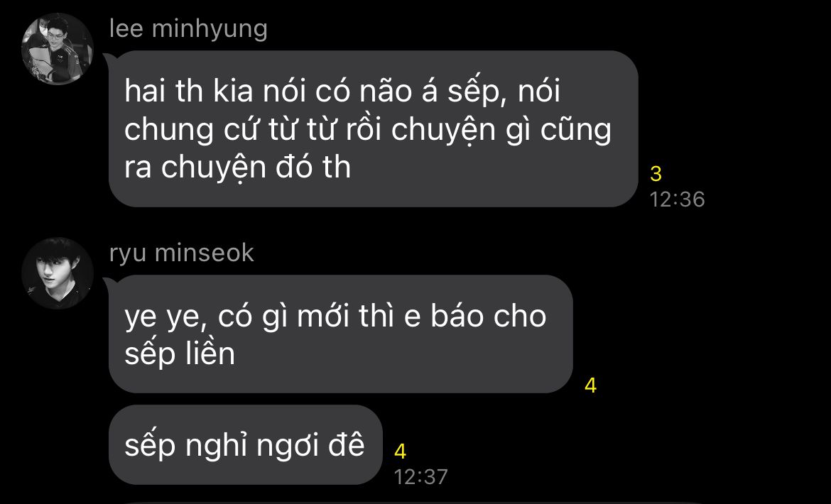Select the 'hai th kia nói có não' message bubble
The height and width of the screenshot is (504, 831).
[x=373, y=128]
